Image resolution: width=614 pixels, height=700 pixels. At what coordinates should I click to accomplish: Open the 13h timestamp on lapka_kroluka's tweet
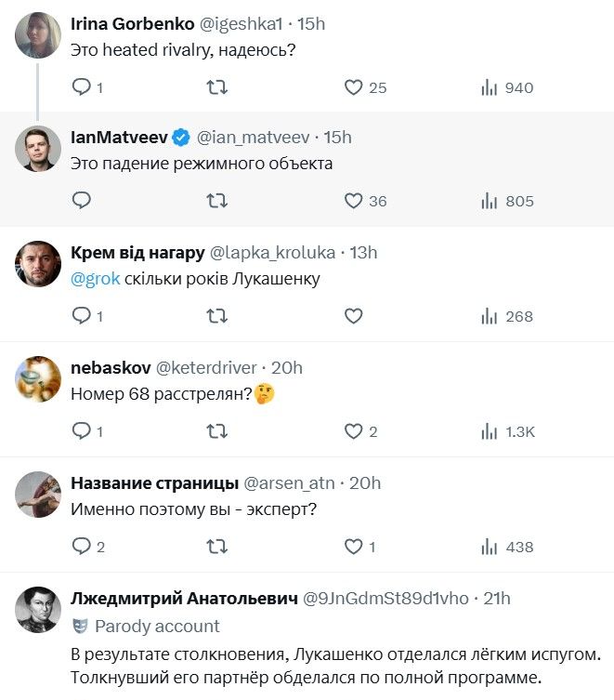[363, 252]
